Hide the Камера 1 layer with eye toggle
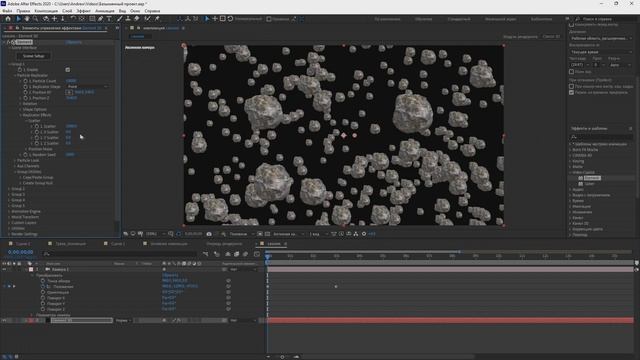640x360 pixels. (4, 270)
